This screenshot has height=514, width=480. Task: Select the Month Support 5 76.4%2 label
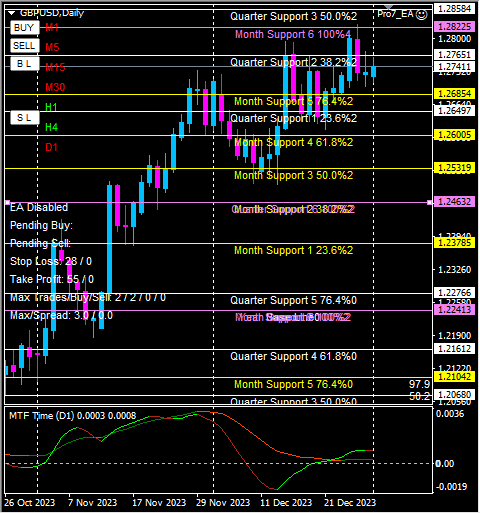tap(293, 101)
